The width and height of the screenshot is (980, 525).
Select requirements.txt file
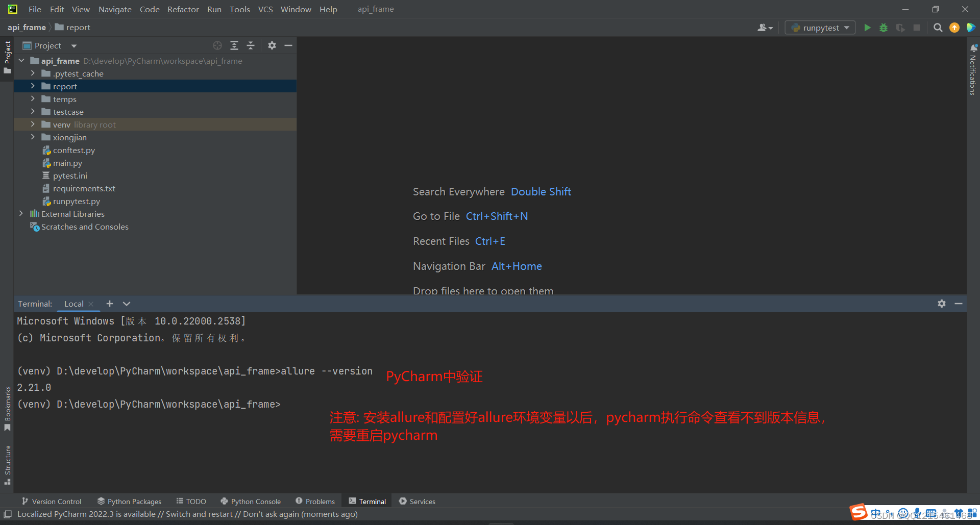(84, 188)
